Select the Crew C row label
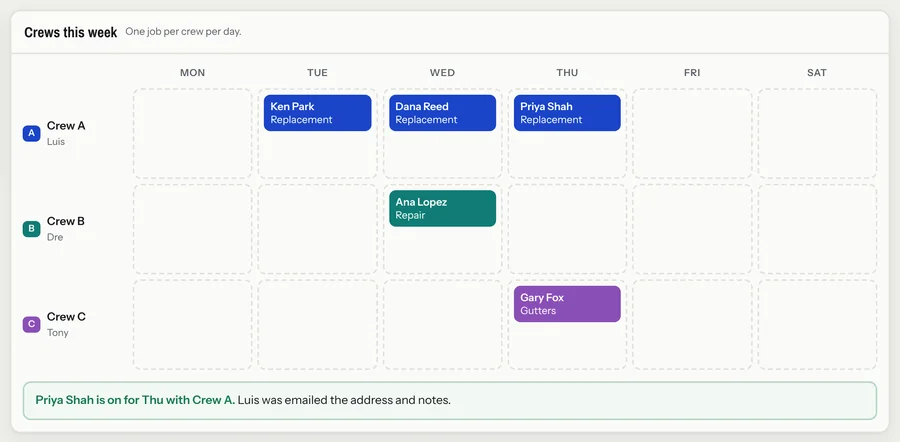900x442 pixels. point(66,317)
